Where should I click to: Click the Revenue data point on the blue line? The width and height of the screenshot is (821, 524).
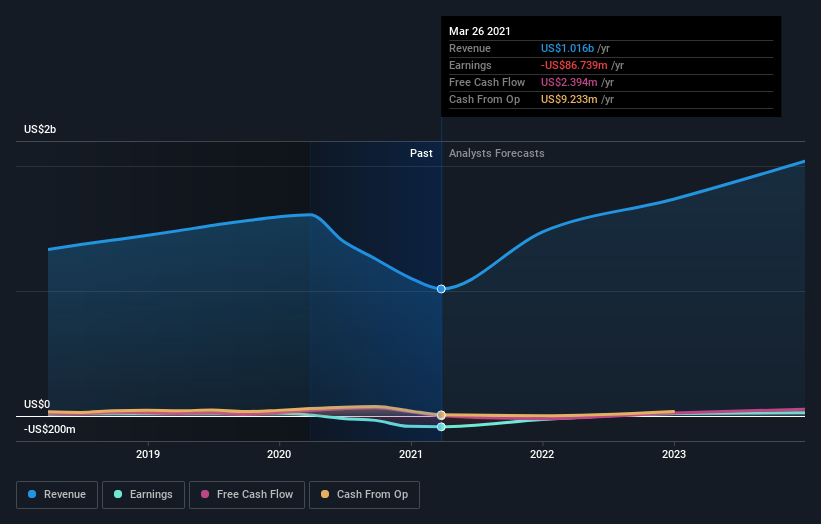tap(441, 289)
